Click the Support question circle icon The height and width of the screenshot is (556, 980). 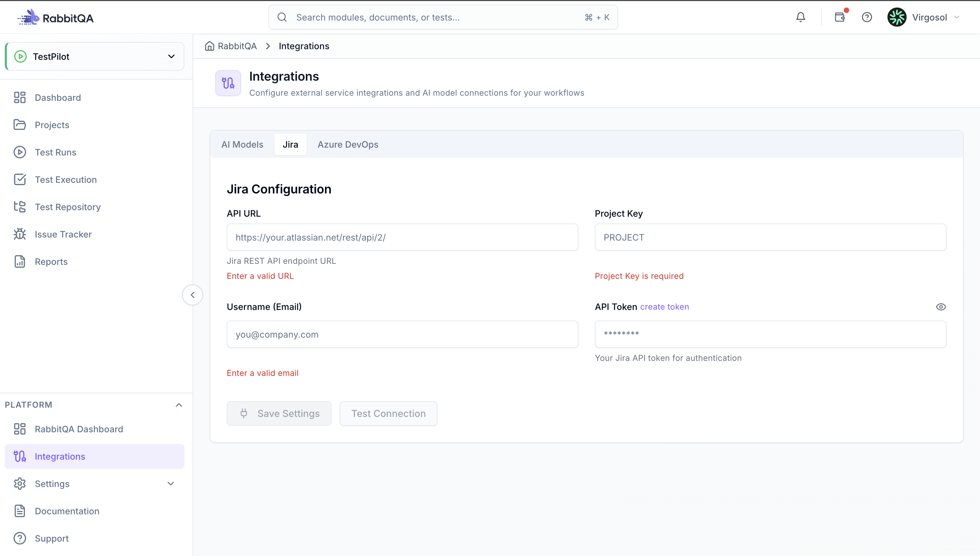click(20, 539)
